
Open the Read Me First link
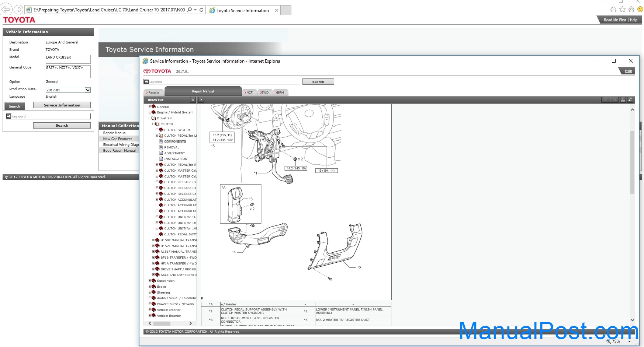click(615, 20)
